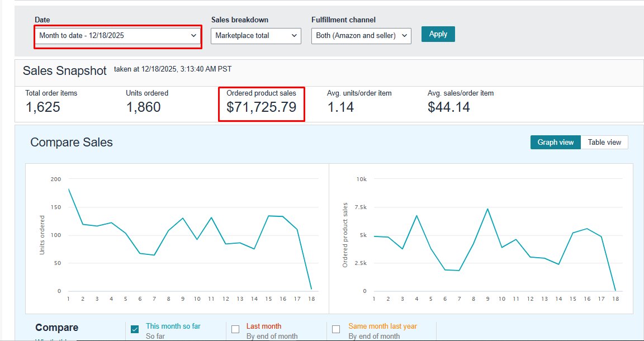This screenshot has width=644, height=341.
Task: Click the Sales Snapshot heading
Action: (64, 71)
